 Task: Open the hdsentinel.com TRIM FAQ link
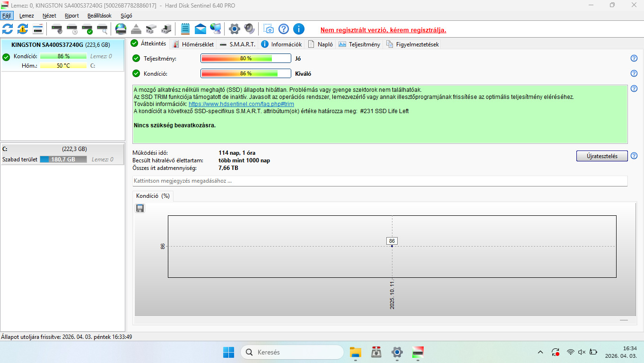click(x=241, y=104)
